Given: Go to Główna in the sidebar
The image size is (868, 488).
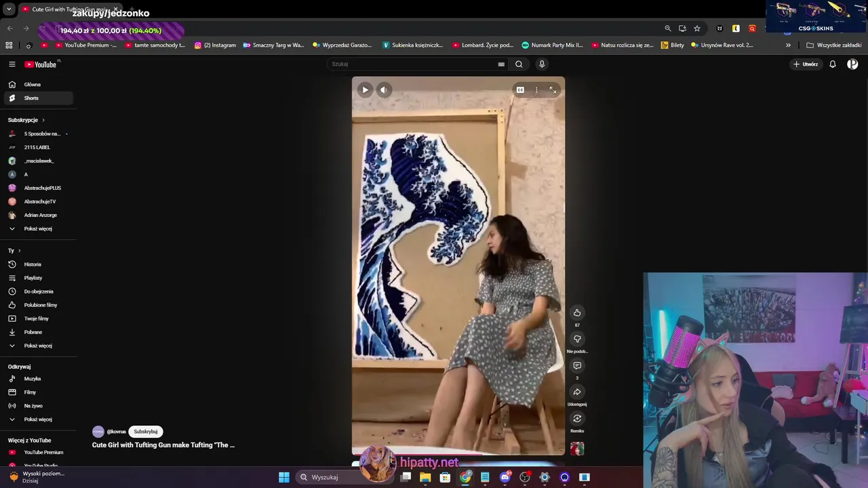Looking at the screenshot, I should pos(39,85).
